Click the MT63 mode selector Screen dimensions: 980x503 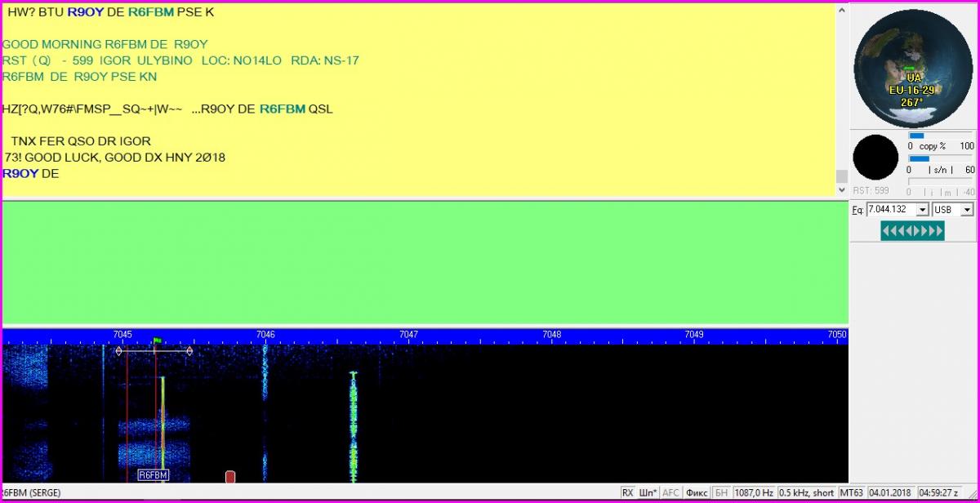tap(852, 493)
